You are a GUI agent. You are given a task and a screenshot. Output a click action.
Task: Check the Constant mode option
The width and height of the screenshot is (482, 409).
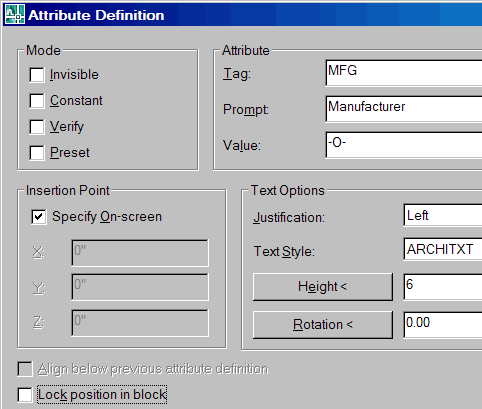point(37,101)
